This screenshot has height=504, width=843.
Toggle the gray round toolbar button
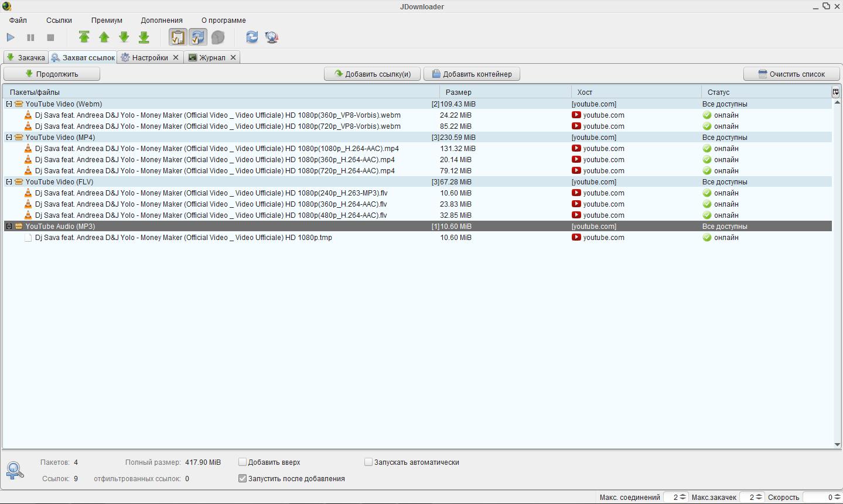pos(218,37)
